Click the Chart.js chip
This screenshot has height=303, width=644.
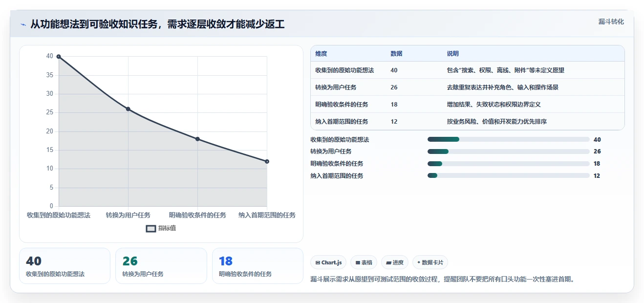click(x=328, y=262)
